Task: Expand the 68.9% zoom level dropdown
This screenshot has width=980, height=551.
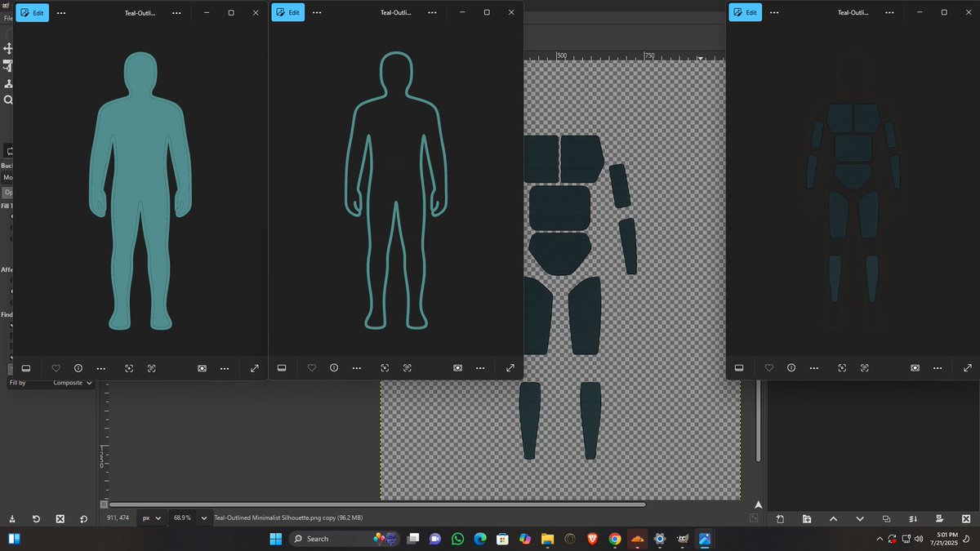Action: [203, 518]
